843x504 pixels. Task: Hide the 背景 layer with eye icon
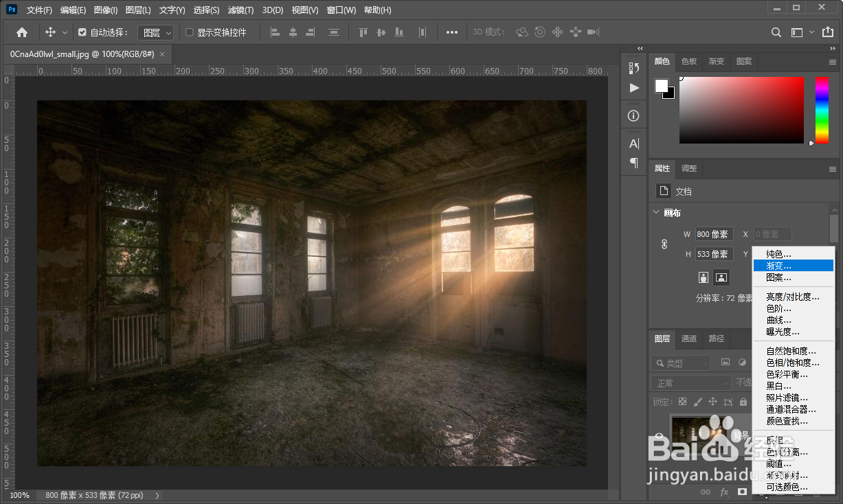[x=659, y=437]
